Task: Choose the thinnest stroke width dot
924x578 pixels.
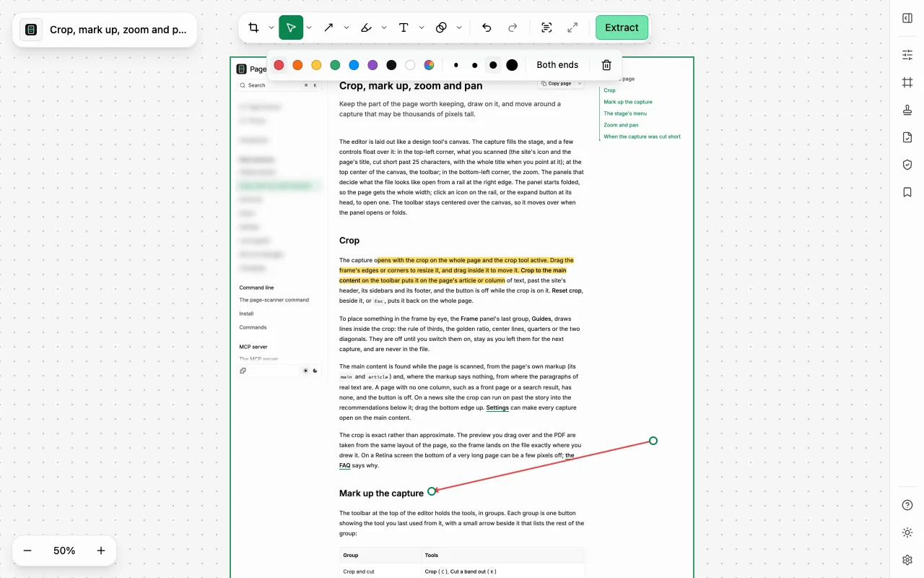Action: click(x=456, y=65)
